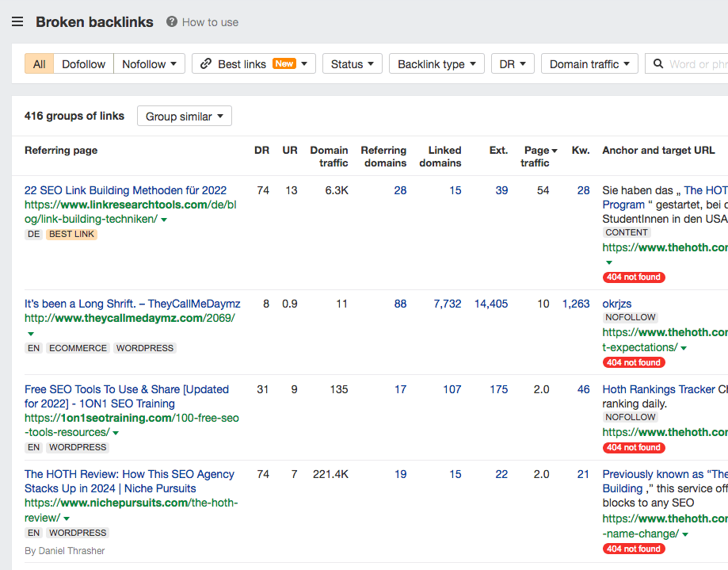The height and width of the screenshot is (570, 728).
Task: Click the link icon in Best links
Action: 206,64
